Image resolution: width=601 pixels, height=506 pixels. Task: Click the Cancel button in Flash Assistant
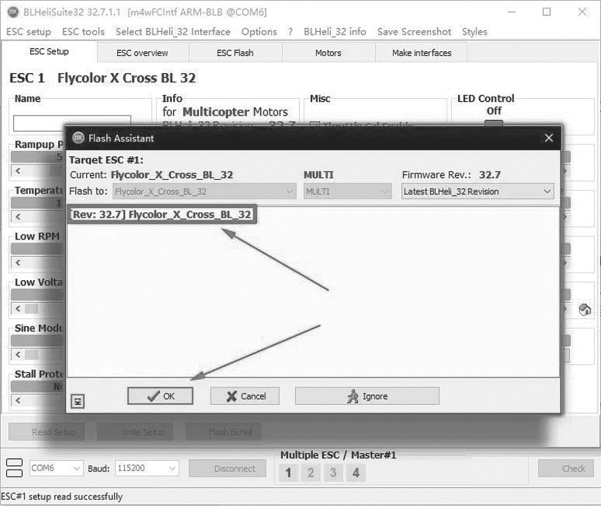[x=245, y=396]
